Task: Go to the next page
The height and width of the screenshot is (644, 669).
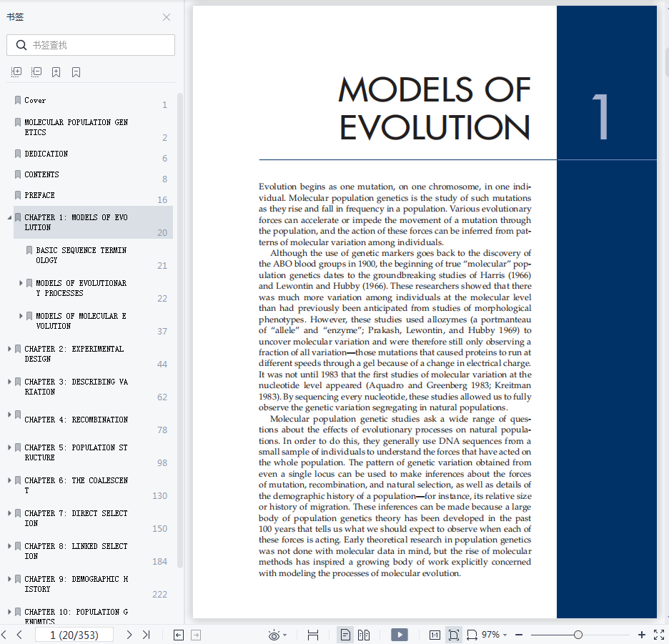Action: 129,635
